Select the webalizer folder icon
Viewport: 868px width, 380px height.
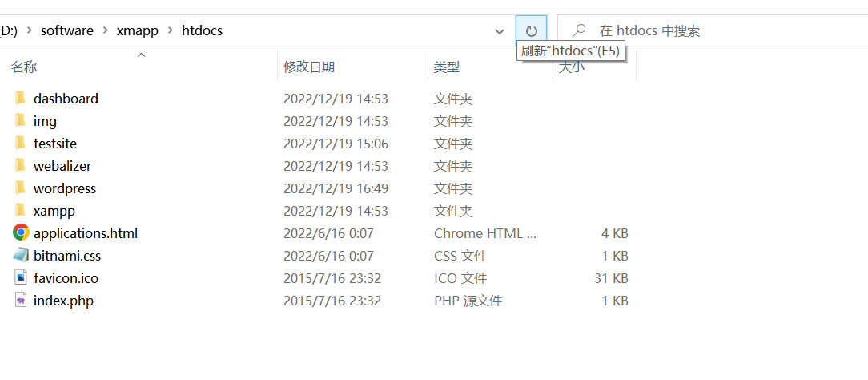pyautogui.click(x=21, y=166)
